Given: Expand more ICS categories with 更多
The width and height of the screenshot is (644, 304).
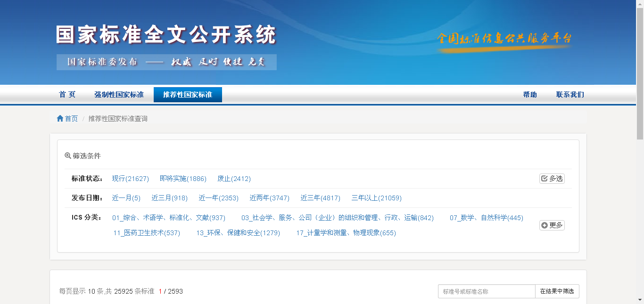Looking at the screenshot, I should pyautogui.click(x=552, y=225).
